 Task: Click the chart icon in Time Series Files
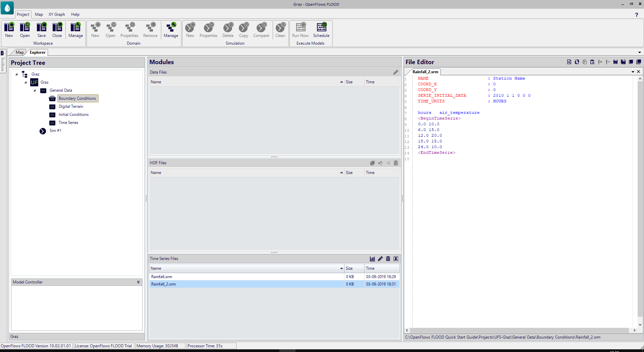pyautogui.click(x=372, y=259)
